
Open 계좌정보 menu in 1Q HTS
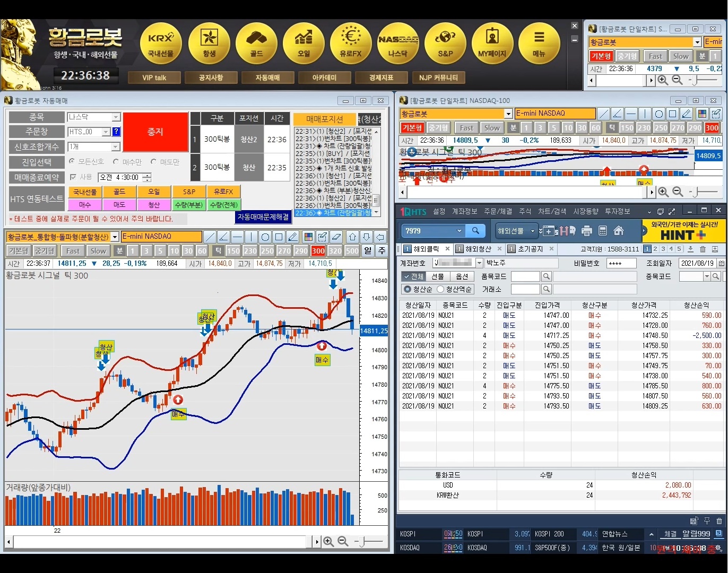[464, 211]
